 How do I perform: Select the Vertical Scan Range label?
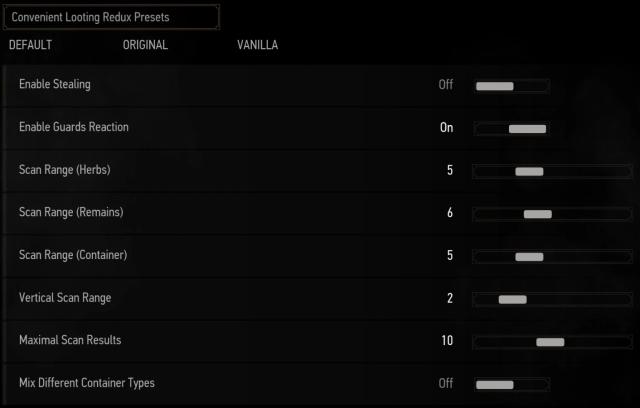65,298
